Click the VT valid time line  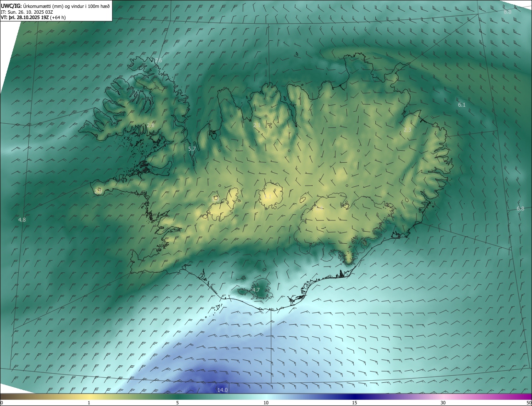33,17
